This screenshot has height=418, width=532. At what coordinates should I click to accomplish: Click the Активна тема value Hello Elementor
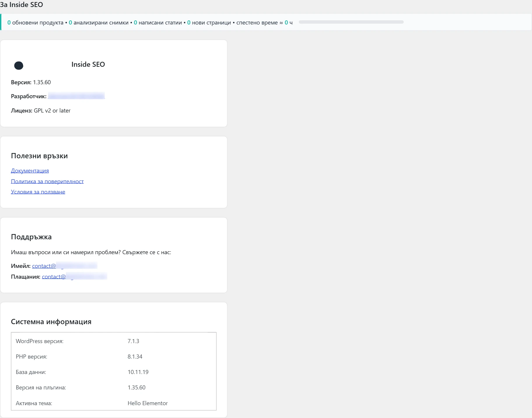coord(148,403)
